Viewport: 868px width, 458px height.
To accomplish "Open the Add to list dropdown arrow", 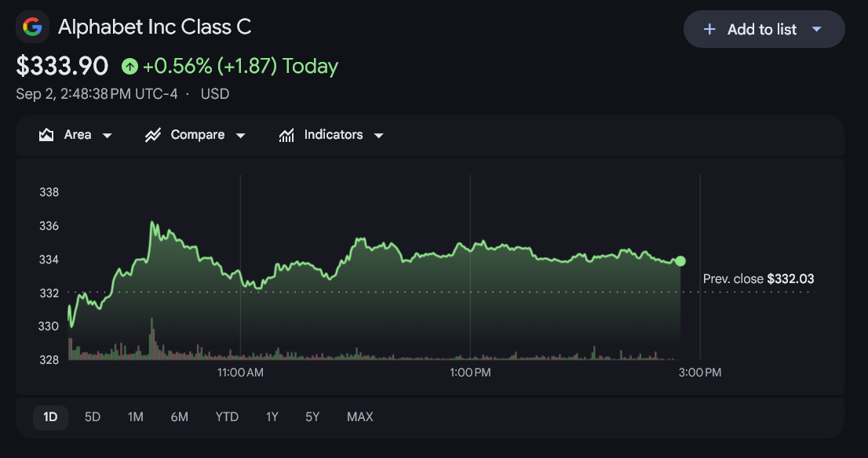I will [x=816, y=29].
